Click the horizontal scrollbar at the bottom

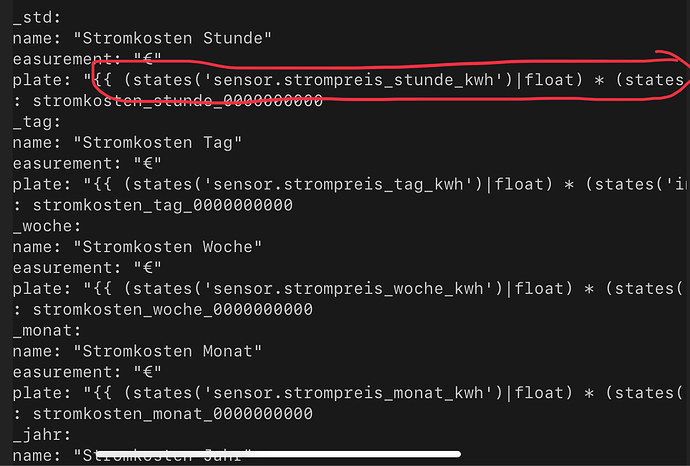pos(278,454)
